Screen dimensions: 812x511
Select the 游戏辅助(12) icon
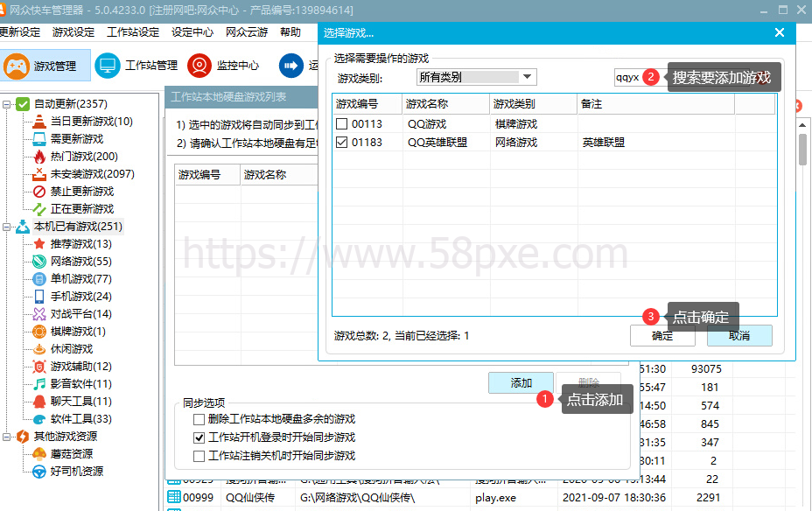pyautogui.click(x=39, y=367)
